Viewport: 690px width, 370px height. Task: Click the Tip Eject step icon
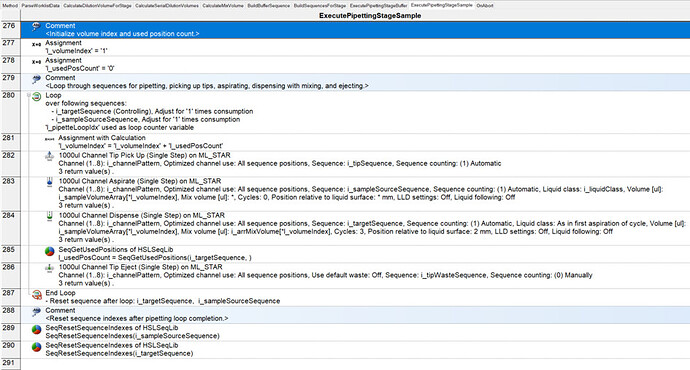click(49, 268)
